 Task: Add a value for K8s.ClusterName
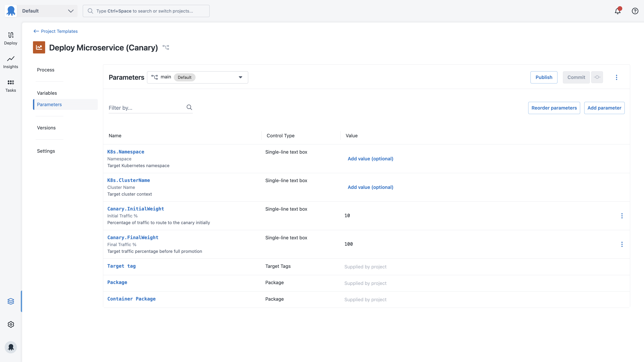coord(371,187)
